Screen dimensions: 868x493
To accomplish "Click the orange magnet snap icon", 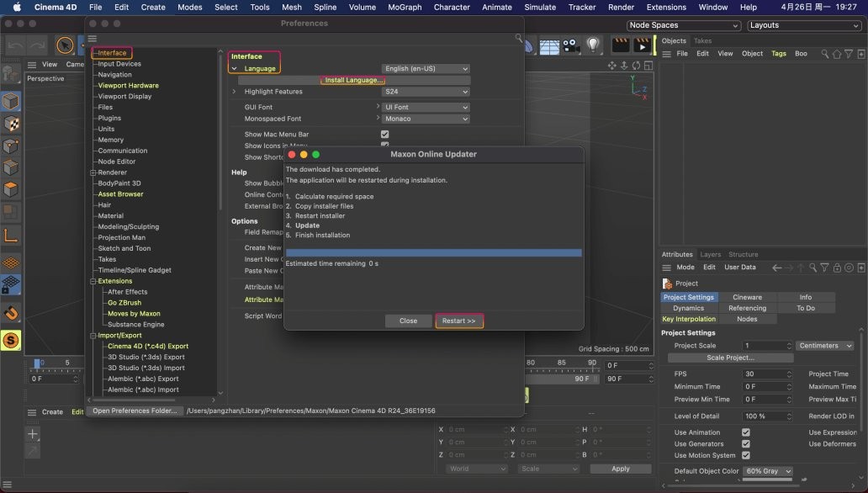I will tap(11, 314).
